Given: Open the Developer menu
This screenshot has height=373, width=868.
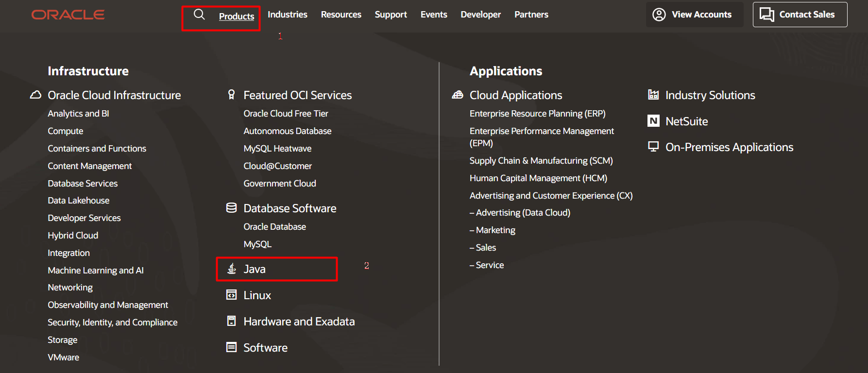Looking at the screenshot, I should (481, 15).
